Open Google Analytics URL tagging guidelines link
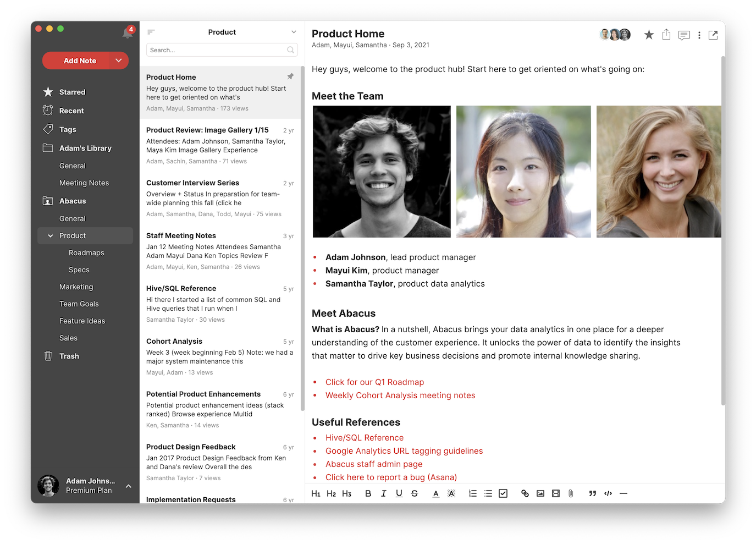This screenshot has height=544, width=756. pos(404,451)
